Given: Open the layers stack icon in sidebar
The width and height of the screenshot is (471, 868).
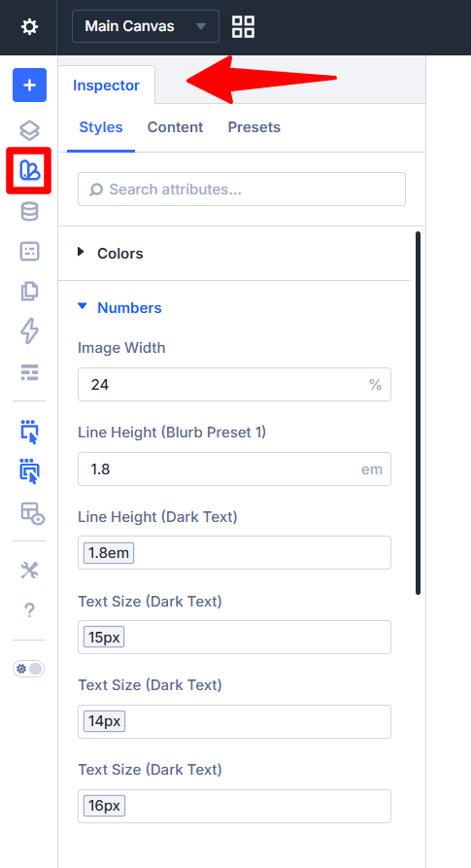Looking at the screenshot, I should [x=29, y=130].
